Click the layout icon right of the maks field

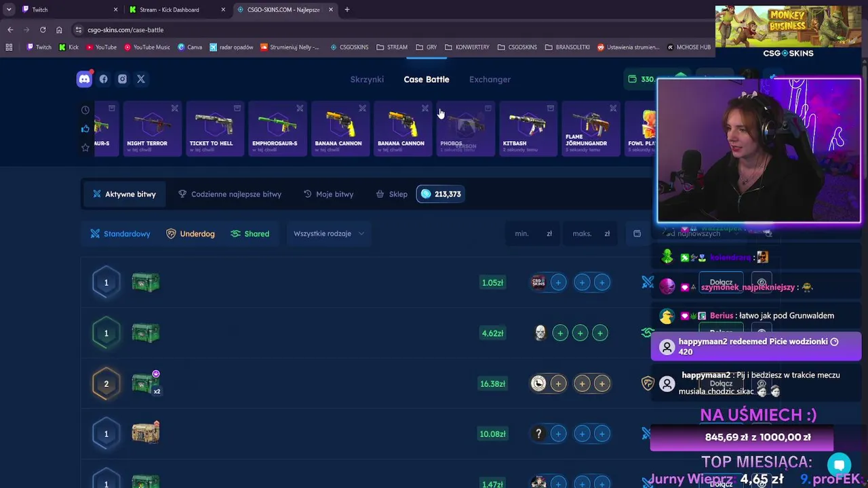point(637,234)
